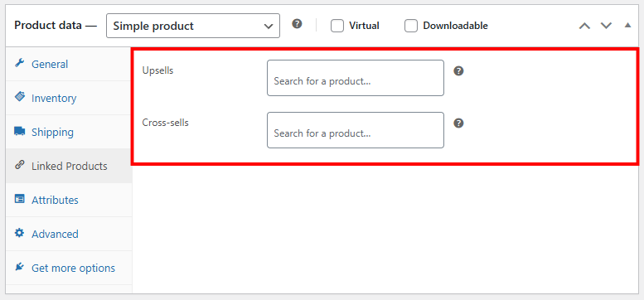Click the Cross-sells help tooltip icon

pos(458,123)
